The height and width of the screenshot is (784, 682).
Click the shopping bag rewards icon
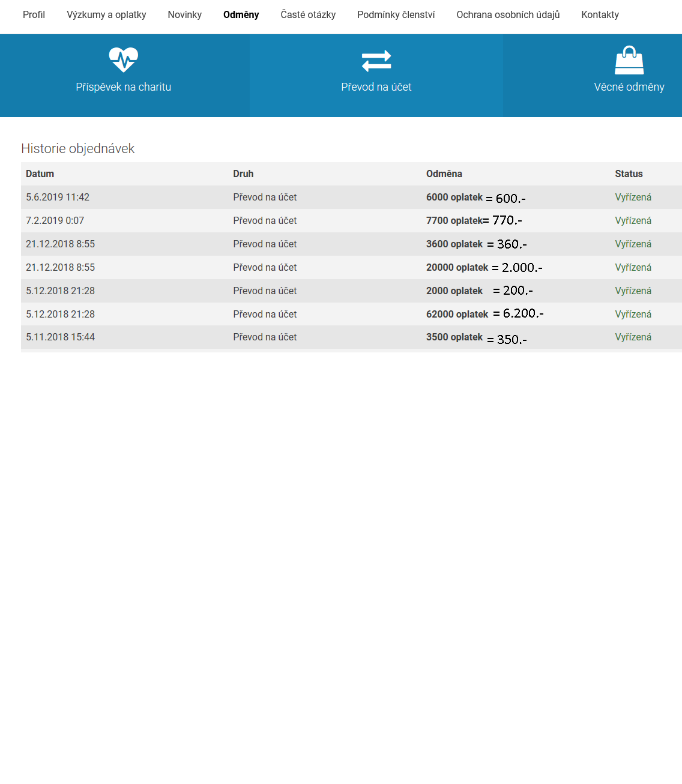pos(629,60)
